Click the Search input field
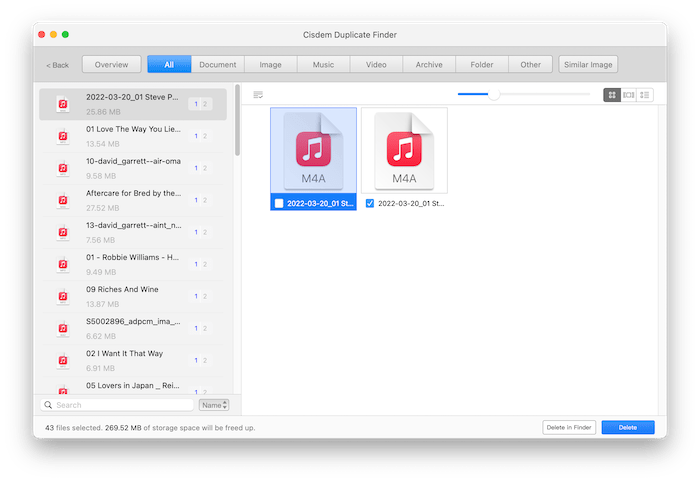Screen dimensions: 700x482 120,405
